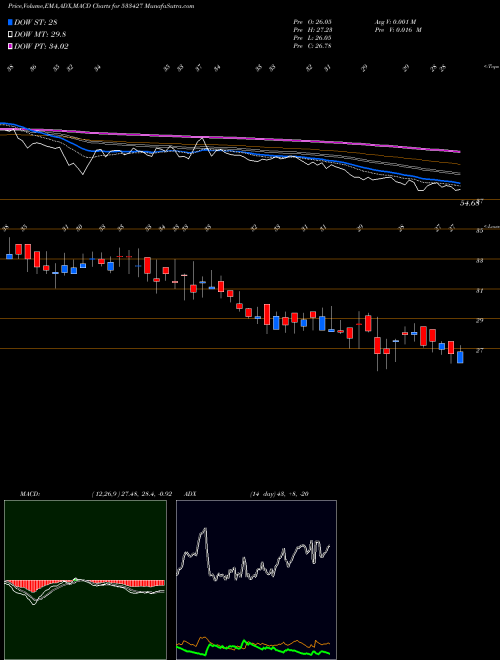Click the 31 price axis label

[x=479, y=290]
